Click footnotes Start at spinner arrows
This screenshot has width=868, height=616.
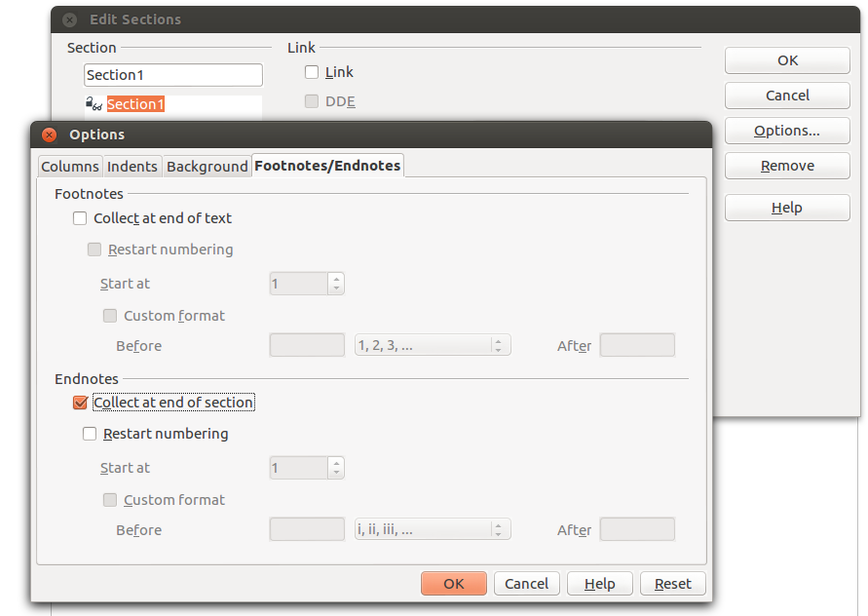(336, 284)
